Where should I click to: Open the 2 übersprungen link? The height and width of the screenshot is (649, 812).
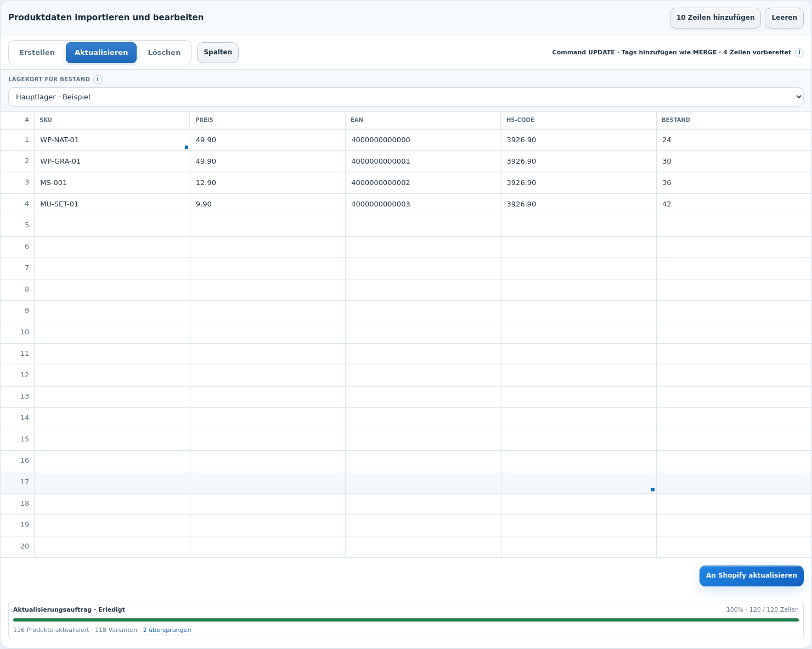tap(167, 630)
